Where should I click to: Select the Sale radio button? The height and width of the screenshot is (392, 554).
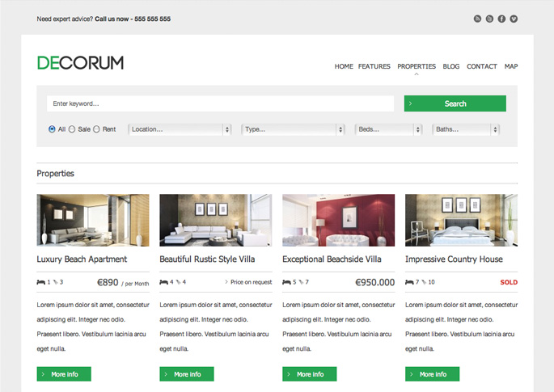(x=72, y=129)
